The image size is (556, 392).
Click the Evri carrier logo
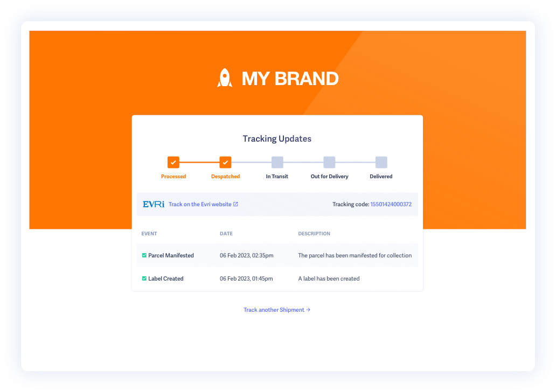154,204
